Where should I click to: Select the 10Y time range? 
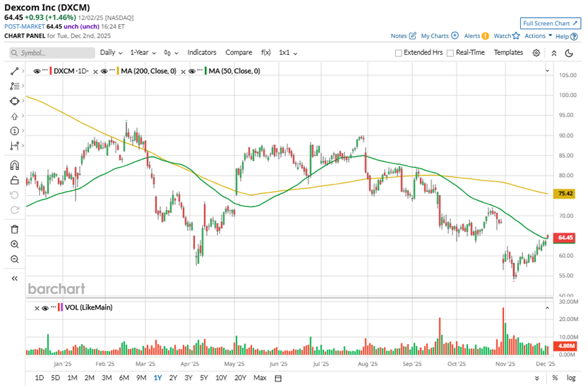[221, 378]
